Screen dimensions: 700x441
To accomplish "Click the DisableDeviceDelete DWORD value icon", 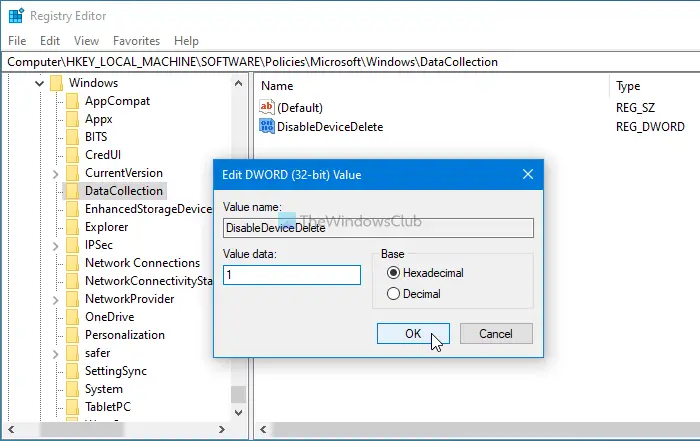I will [267, 126].
